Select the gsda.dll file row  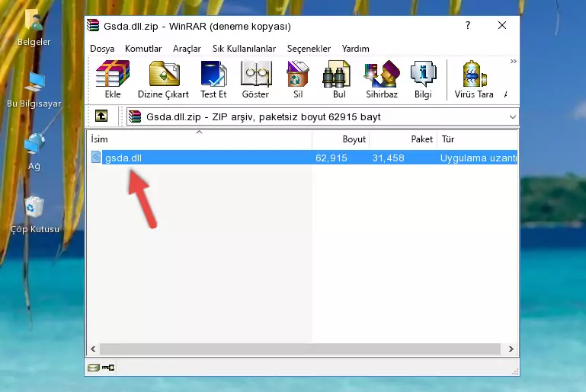pyautogui.click(x=303, y=158)
